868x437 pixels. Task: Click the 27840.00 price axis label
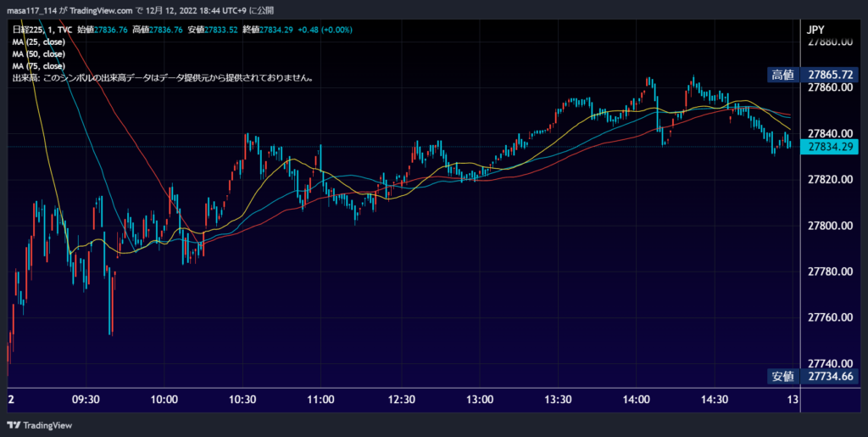(830, 133)
